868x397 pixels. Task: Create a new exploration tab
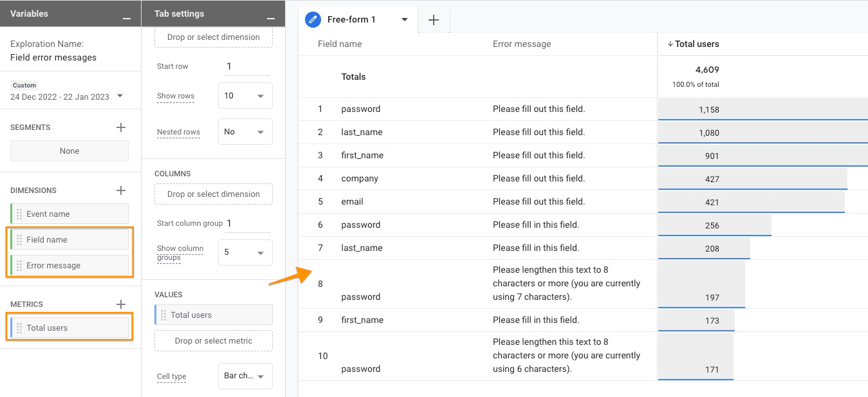coord(433,20)
